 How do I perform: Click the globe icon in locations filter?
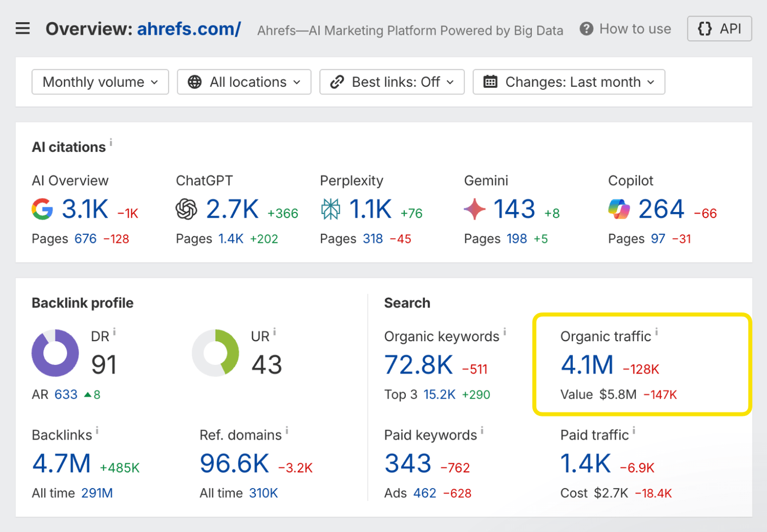coord(194,81)
